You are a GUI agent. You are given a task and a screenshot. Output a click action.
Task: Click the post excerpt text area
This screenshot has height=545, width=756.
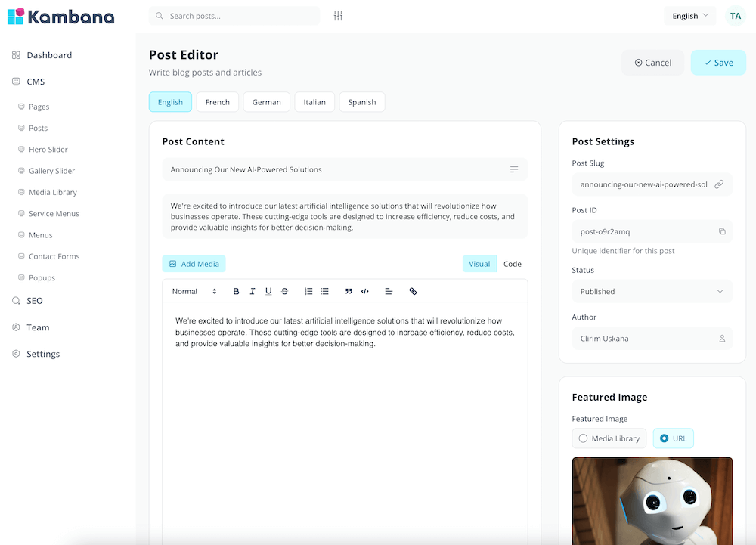tap(345, 216)
